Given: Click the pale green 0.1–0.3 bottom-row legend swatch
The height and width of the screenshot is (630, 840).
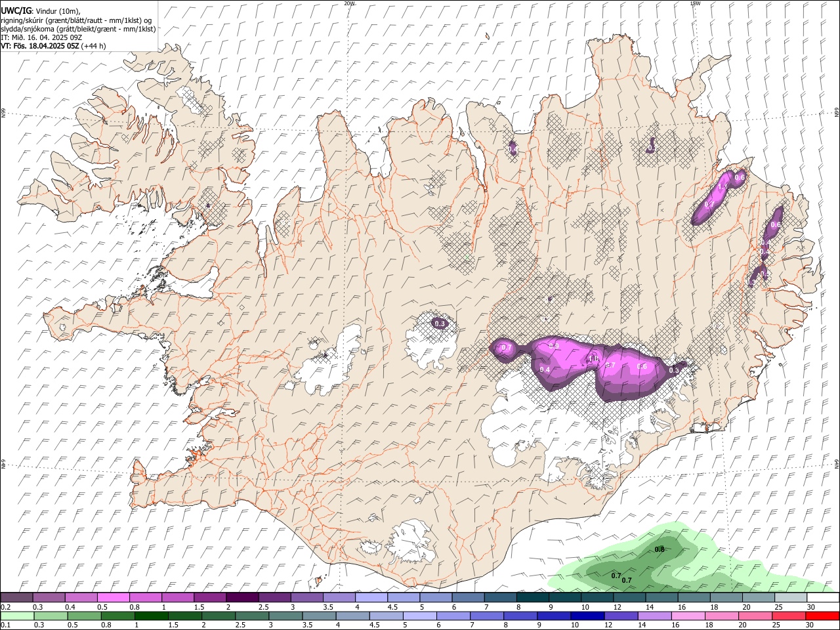Looking at the screenshot, I should coord(17,616).
